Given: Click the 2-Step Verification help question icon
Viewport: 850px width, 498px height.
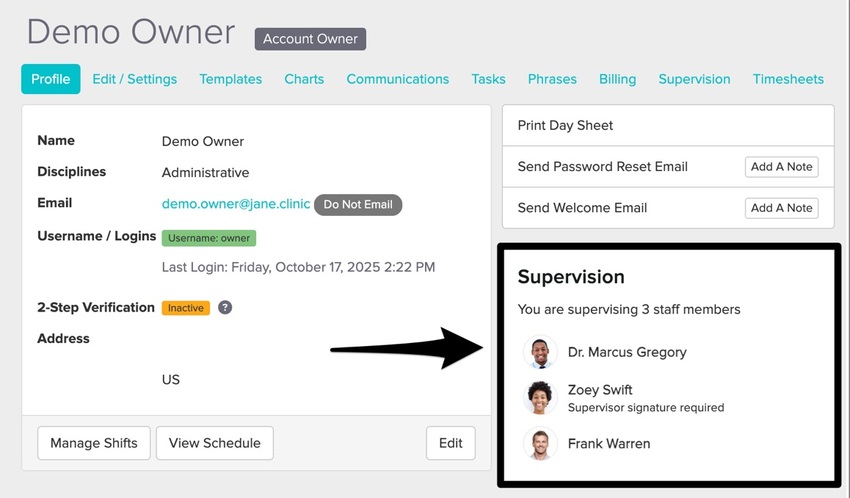Looking at the screenshot, I should pos(225,308).
